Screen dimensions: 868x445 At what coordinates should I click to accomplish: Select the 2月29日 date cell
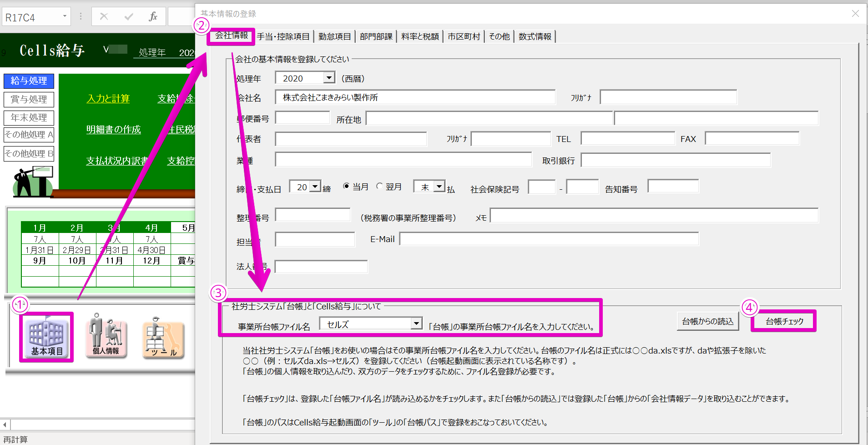(x=77, y=250)
